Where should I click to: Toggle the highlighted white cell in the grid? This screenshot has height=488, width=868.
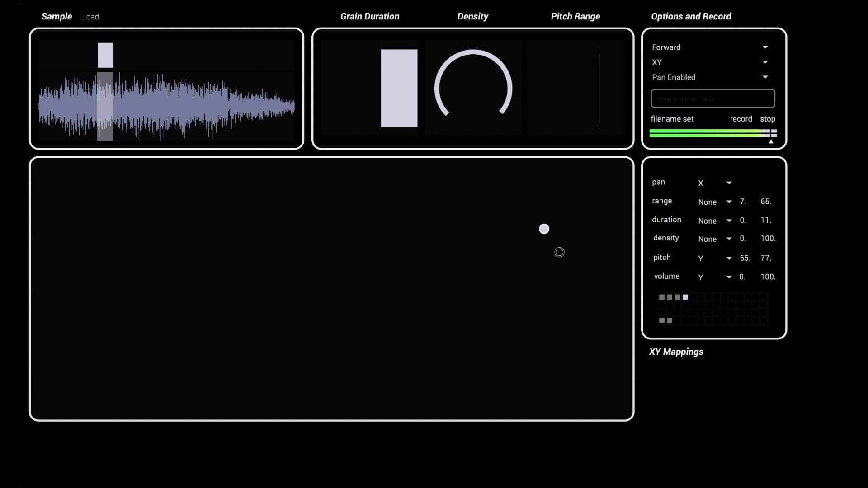[685, 297]
